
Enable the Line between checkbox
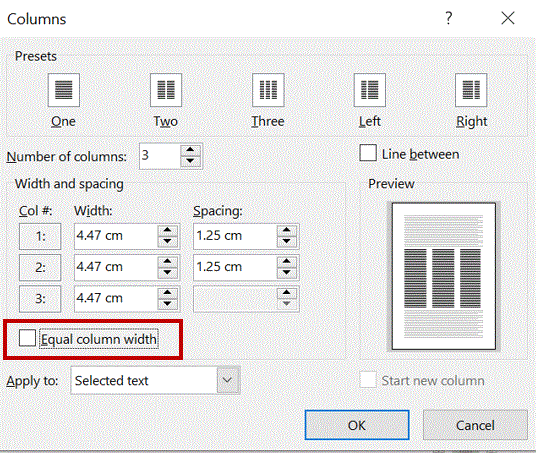tap(368, 153)
